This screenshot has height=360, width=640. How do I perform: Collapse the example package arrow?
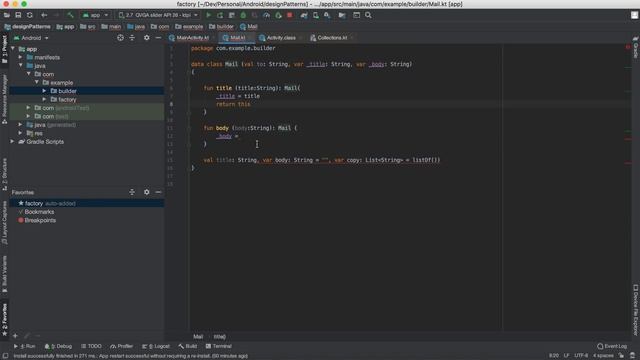[x=37, y=82]
